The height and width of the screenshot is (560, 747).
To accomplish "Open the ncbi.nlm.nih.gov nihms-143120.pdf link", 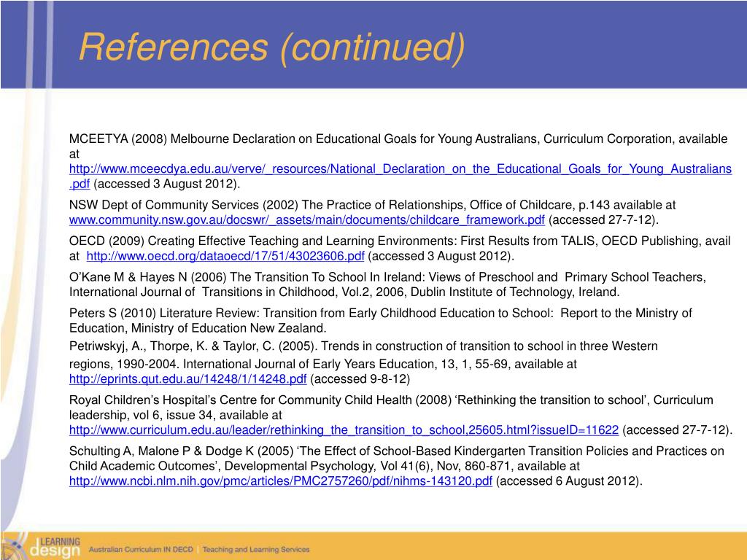I will click(281, 481).
